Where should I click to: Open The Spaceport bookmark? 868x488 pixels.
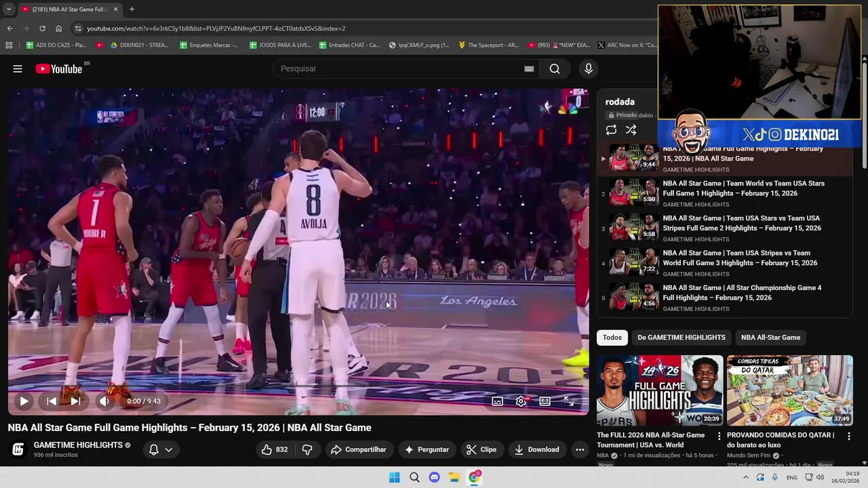(x=488, y=45)
